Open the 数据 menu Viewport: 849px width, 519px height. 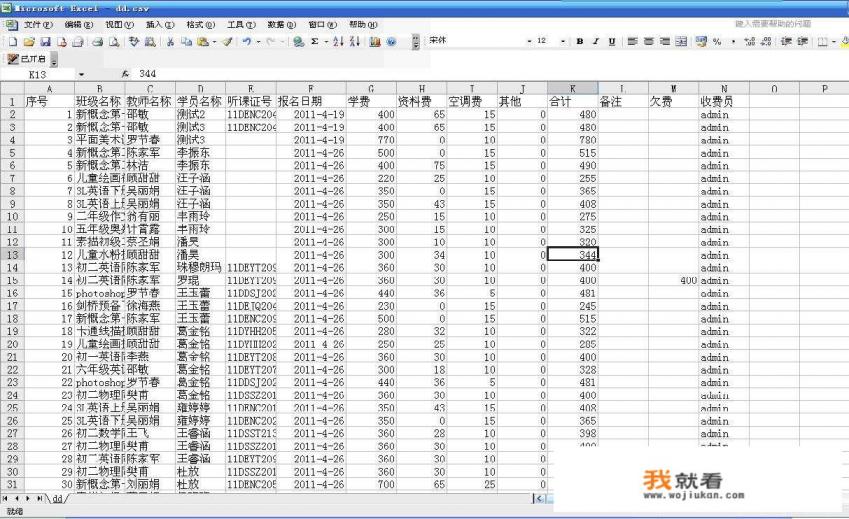[282, 25]
